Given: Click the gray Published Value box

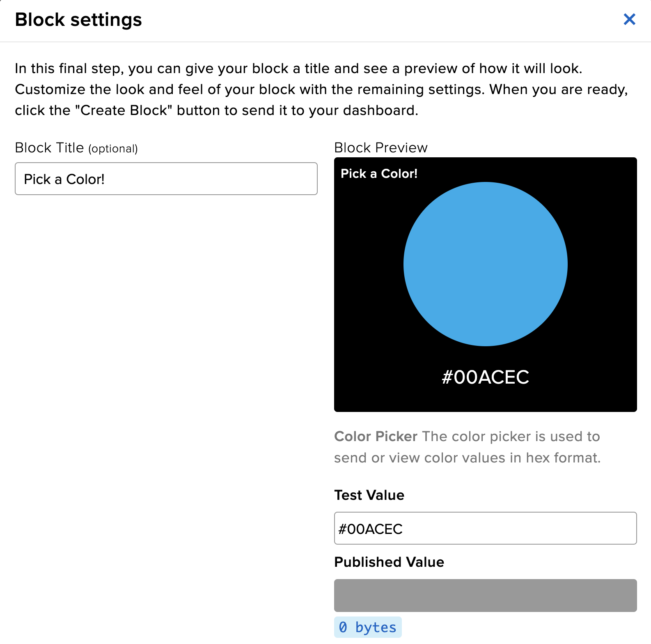Looking at the screenshot, I should (x=485, y=596).
